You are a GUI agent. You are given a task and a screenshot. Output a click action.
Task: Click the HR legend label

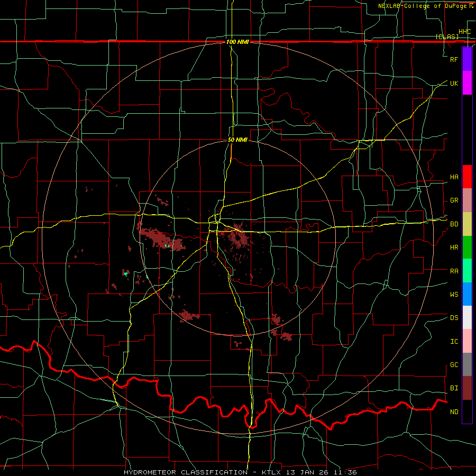[454, 248]
